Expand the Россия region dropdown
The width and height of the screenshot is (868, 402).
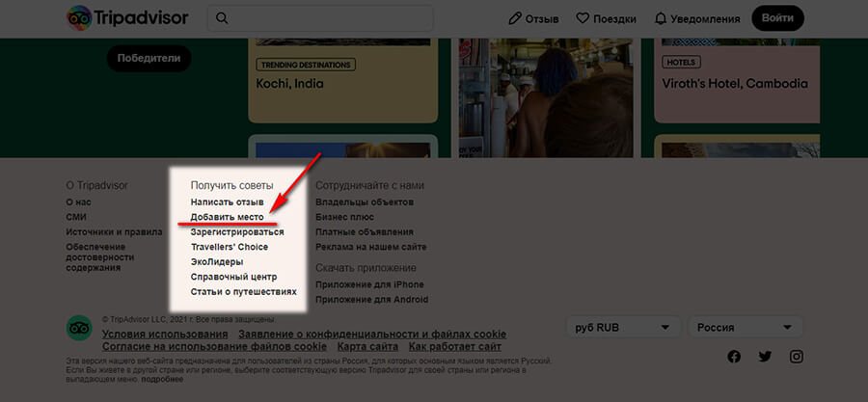pyautogui.click(x=746, y=328)
